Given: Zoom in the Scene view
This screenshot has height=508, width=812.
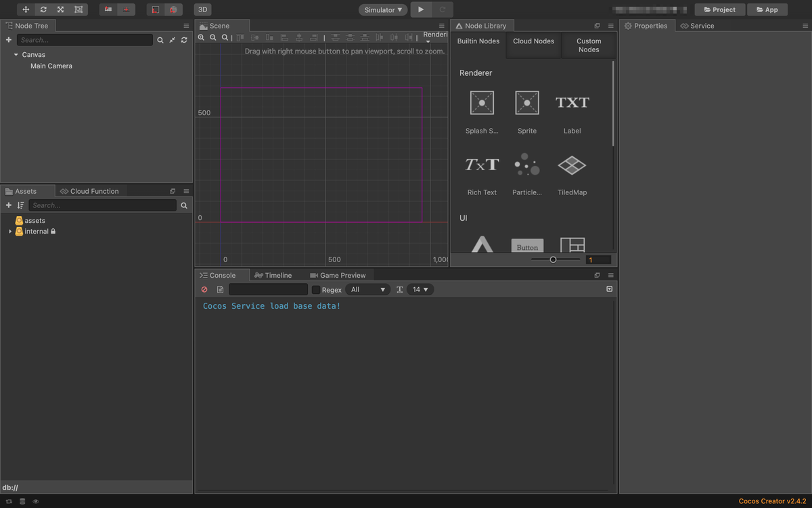Looking at the screenshot, I should (x=201, y=37).
